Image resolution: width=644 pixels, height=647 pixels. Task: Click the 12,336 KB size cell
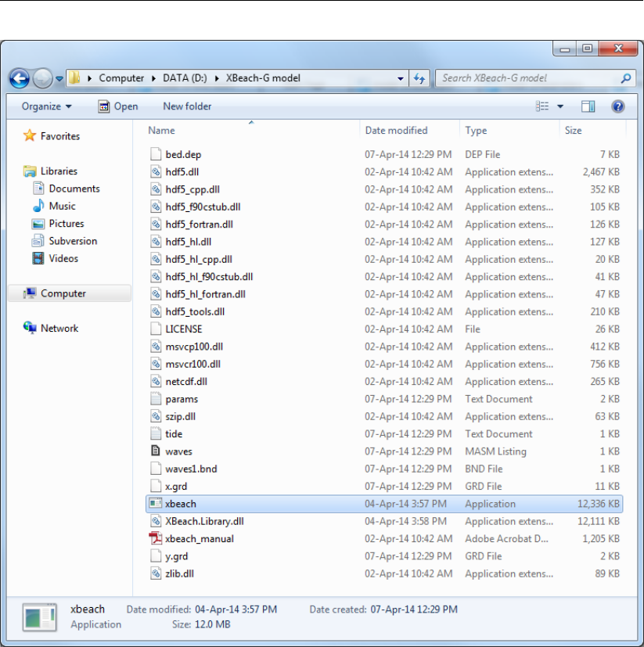click(x=598, y=504)
